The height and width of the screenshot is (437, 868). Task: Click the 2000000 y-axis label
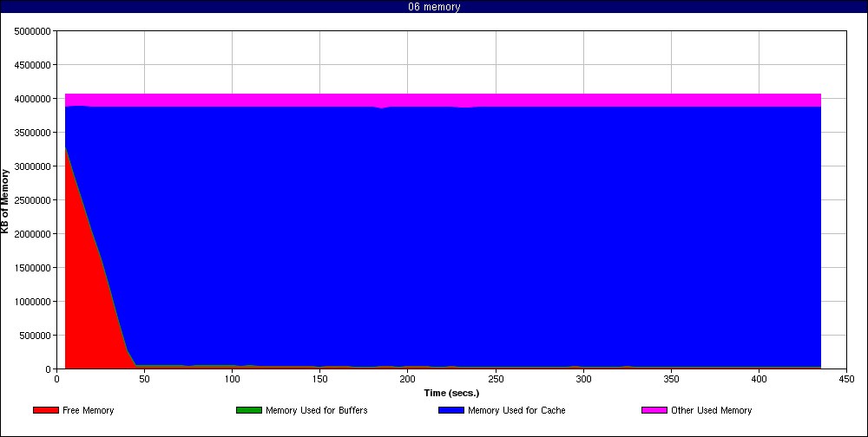(35, 234)
